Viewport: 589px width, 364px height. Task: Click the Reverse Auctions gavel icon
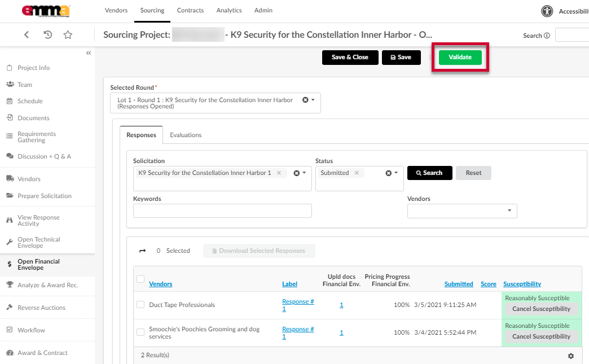(10, 307)
